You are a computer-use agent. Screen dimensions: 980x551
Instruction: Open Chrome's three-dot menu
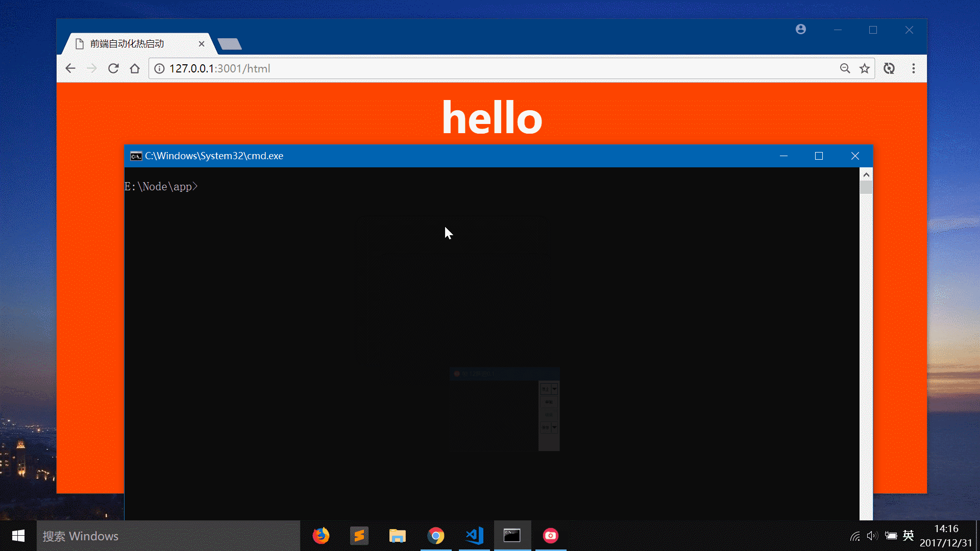[914, 68]
